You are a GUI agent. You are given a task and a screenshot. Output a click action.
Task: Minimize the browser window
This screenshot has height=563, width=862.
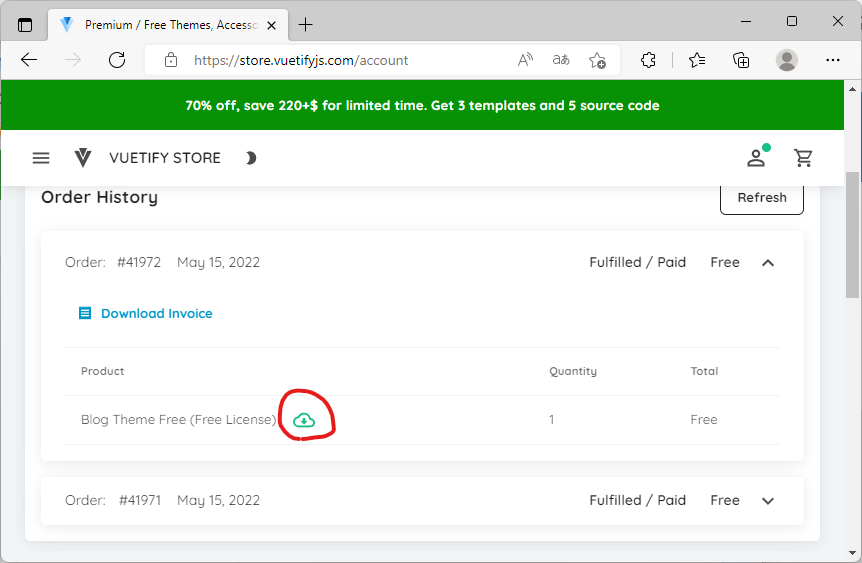click(x=746, y=21)
